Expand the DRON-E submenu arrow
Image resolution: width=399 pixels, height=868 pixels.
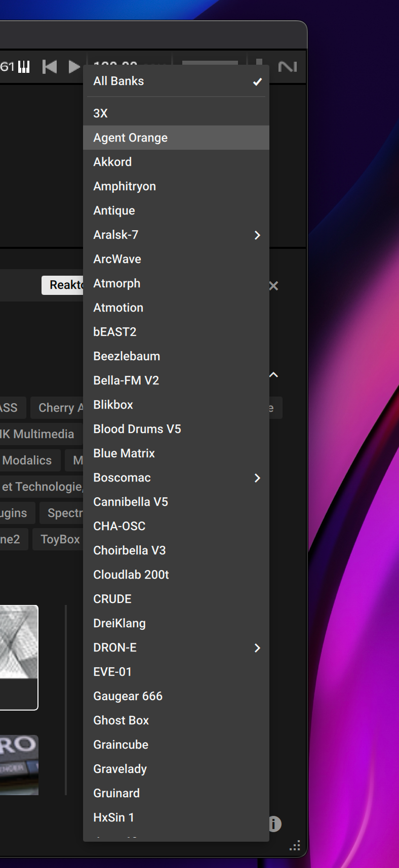[x=257, y=648]
